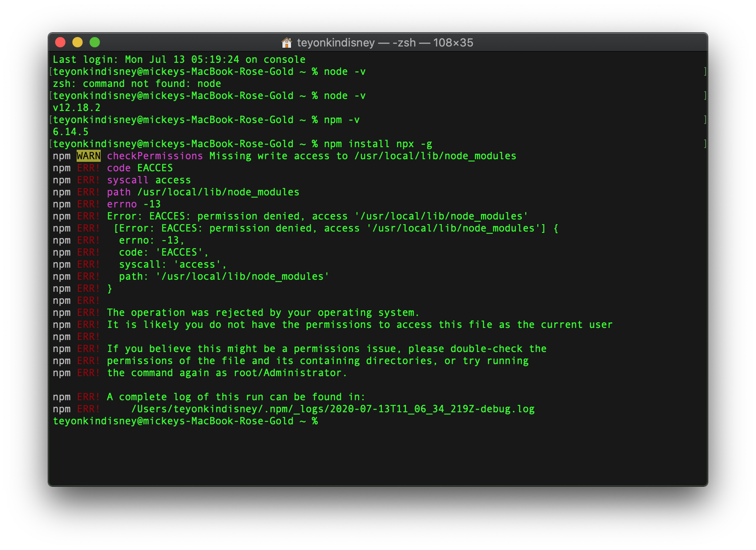
Task: Click the 'npm install npx -g' command
Action: tap(378, 144)
